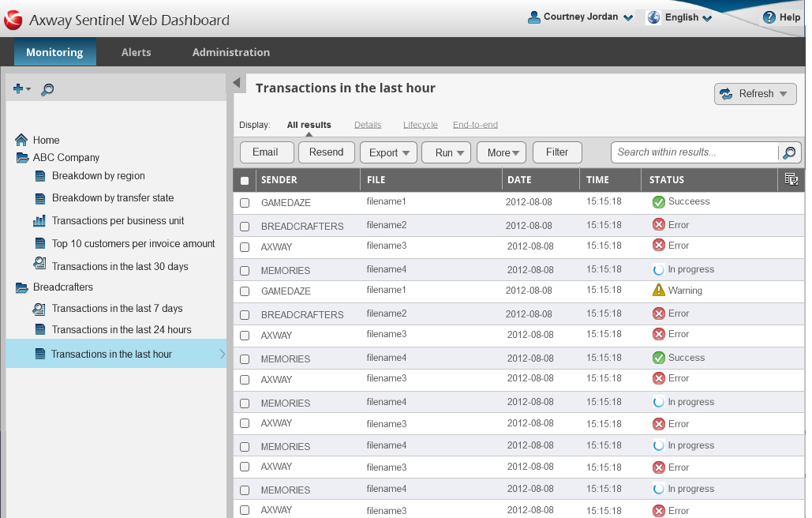Open column chooser icon in table header
The height and width of the screenshot is (518, 812).
pyautogui.click(x=791, y=179)
